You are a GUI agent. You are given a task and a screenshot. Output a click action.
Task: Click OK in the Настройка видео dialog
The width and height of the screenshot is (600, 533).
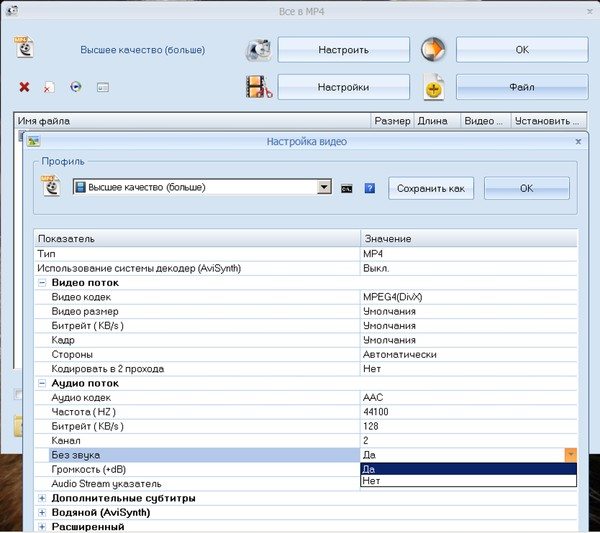tap(527, 188)
